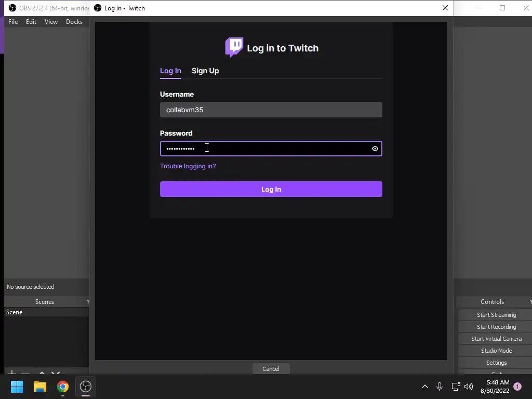Image resolution: width=532 pixels, height=399 pixels.
Task: Click the OBS logo in Log In title bar
Action: tap(98, 8)
